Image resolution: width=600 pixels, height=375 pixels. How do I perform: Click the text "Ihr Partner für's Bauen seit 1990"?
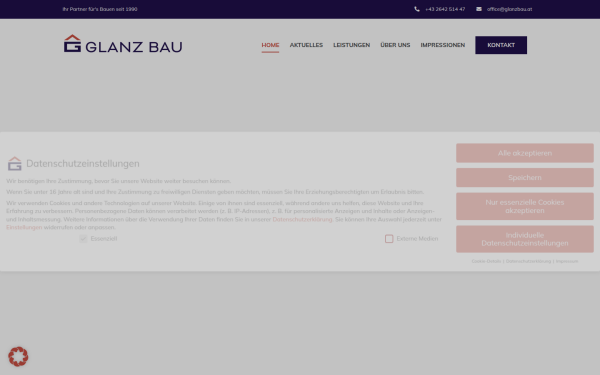point(100,9)
